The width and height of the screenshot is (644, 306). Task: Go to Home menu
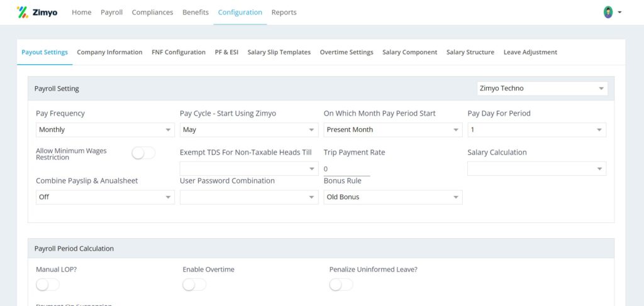(81, 13)
